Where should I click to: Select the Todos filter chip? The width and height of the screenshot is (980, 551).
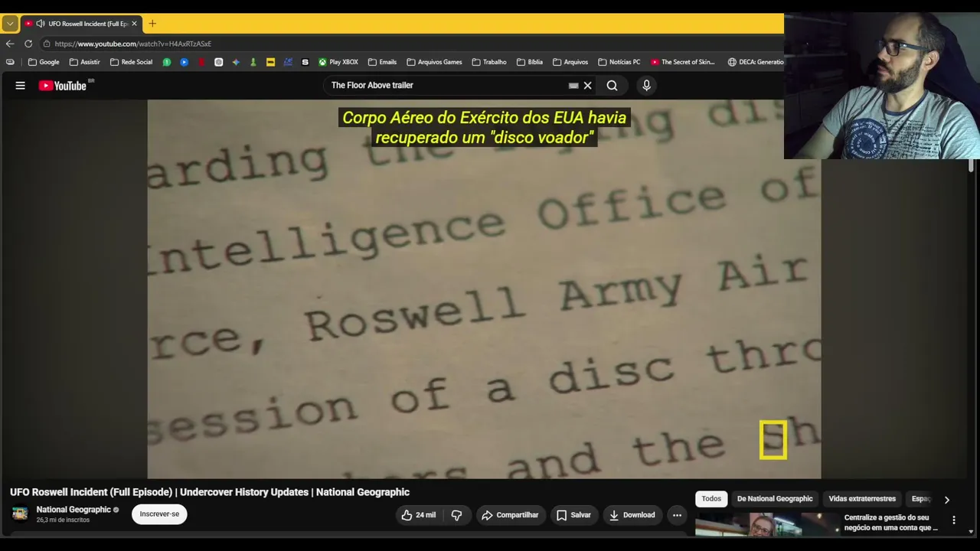(711, 499)
